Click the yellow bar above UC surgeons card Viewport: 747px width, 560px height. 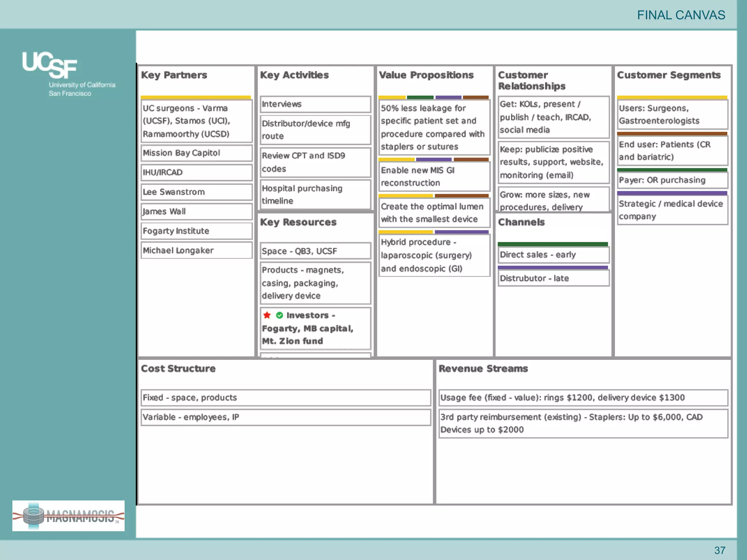[x=196, y=97]
